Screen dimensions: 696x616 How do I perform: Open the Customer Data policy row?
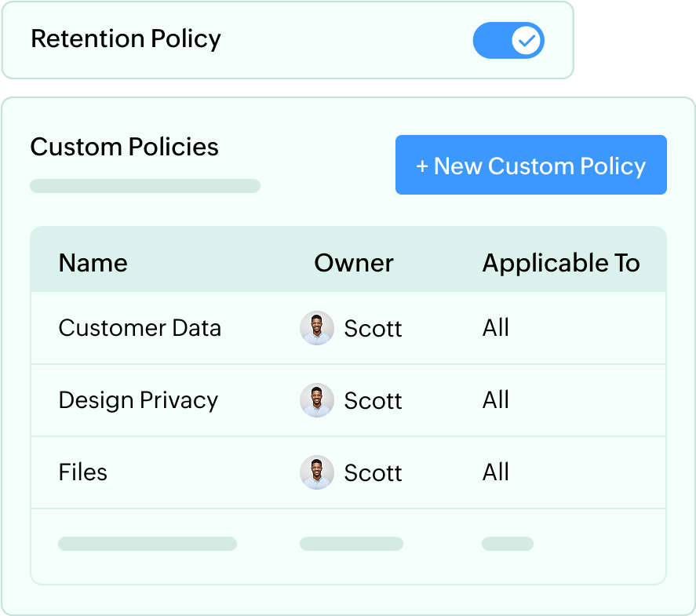[x=140, y=328]
